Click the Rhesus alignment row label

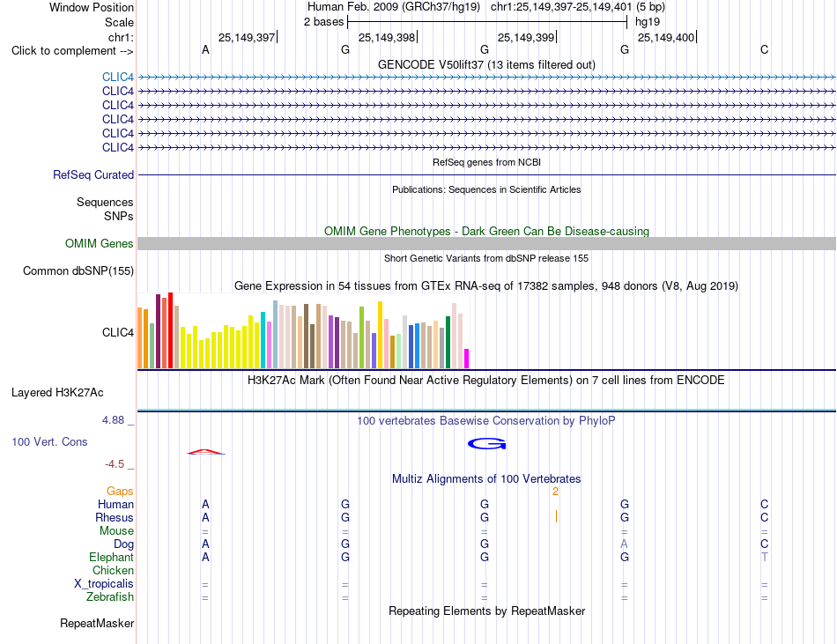pyautogui.click(x=115, y=517)
